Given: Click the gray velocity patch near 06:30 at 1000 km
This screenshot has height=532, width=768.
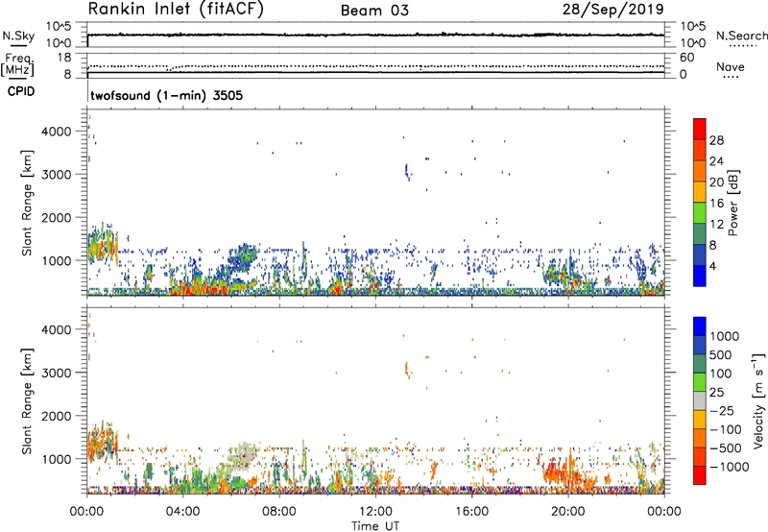Looking at the screenshot, I should pos(244,455).
